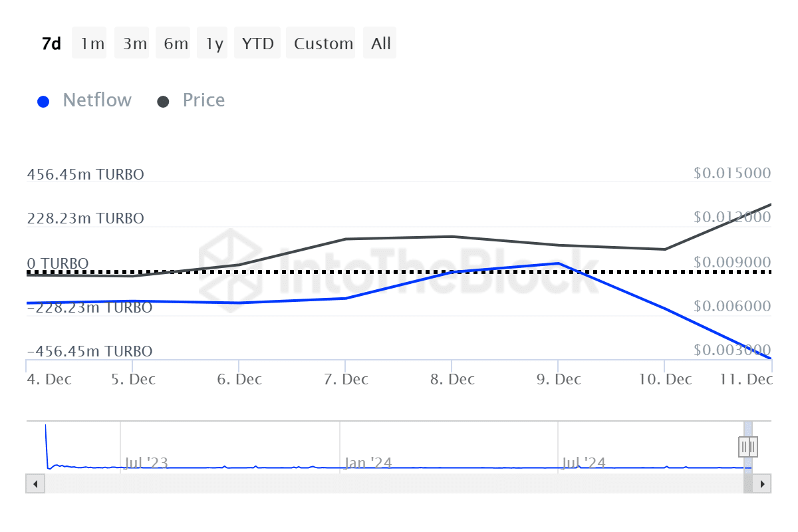Click the navigator range grabber handle icon
Image resolution: width=798 pixels, height=532 pixels.
(x=747, y=447)
